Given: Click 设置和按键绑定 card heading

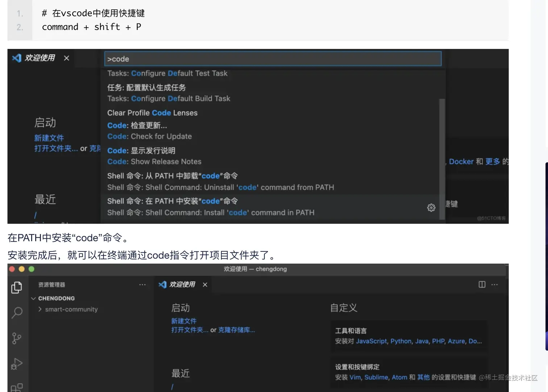Looking at the screenshot, I should pos(357,367).
